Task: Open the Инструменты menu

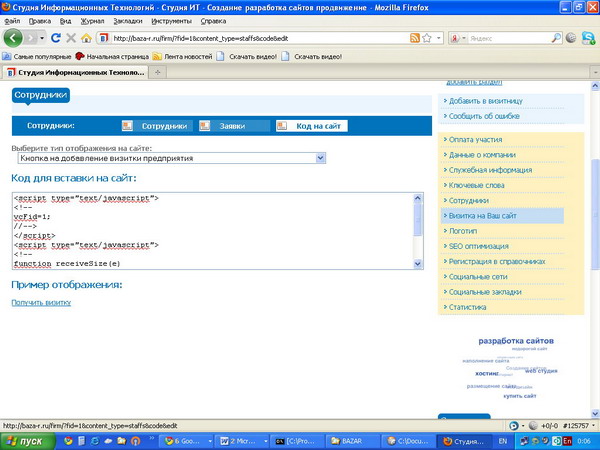Action: point(171,21)
